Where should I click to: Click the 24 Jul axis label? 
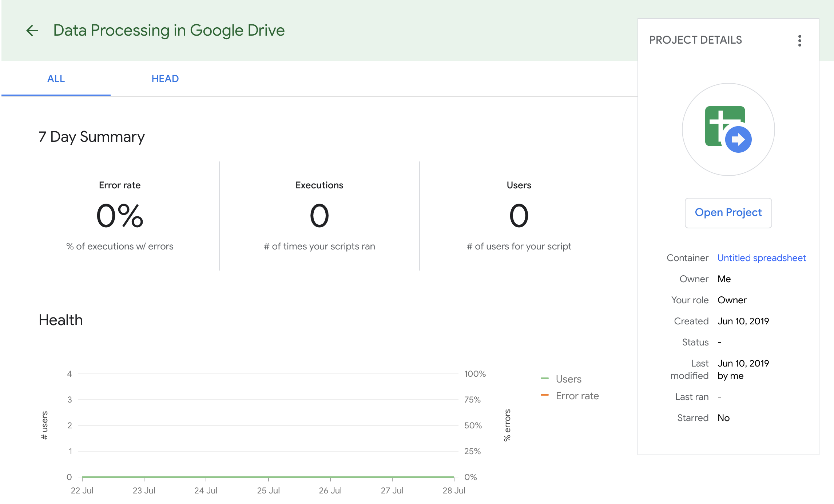[206, 490]
